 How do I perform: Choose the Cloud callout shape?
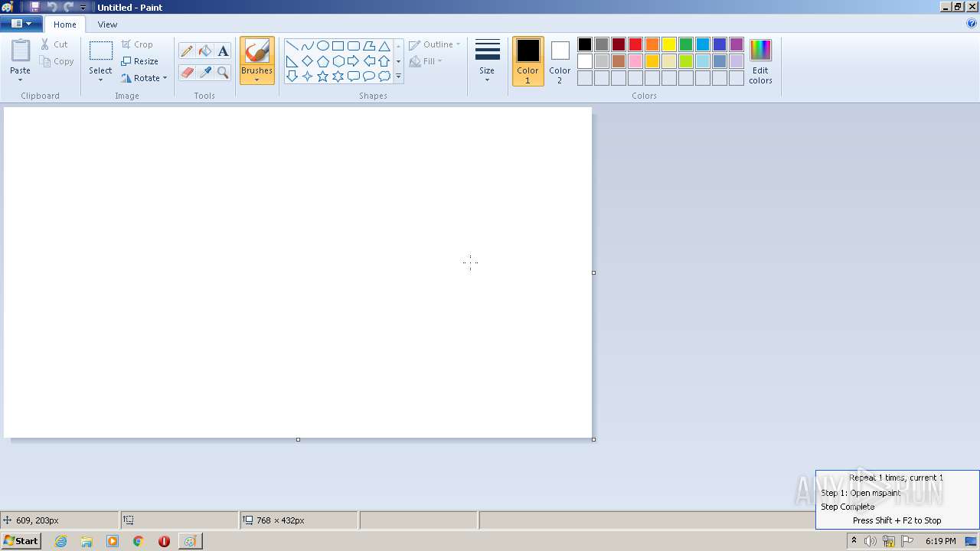pyautogui.click(x=384, y=77)
